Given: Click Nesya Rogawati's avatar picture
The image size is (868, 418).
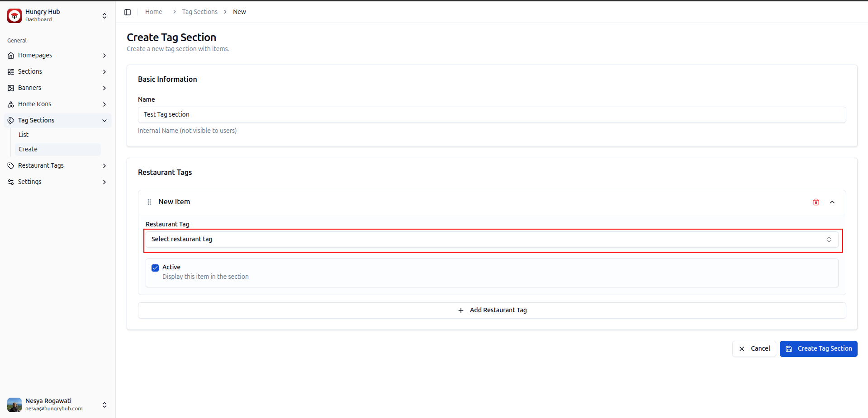Looking at the screenshot, I should [x=14, y=404].
